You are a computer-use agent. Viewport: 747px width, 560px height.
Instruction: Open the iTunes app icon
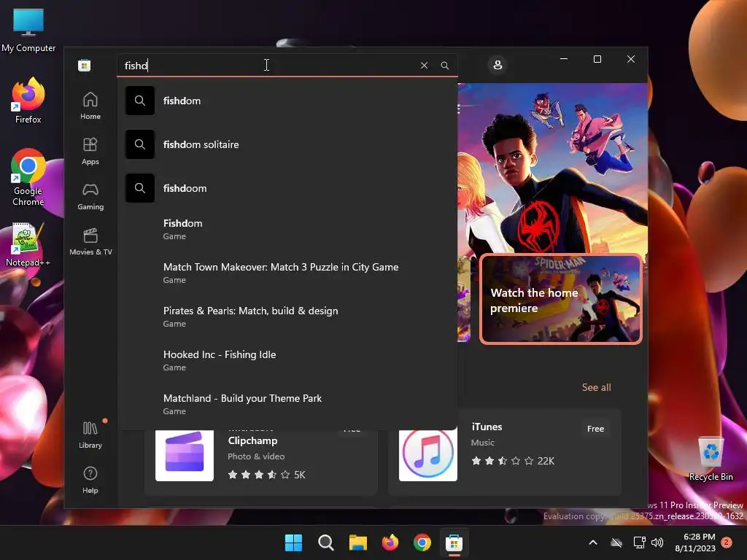click(x=427, y=455)
